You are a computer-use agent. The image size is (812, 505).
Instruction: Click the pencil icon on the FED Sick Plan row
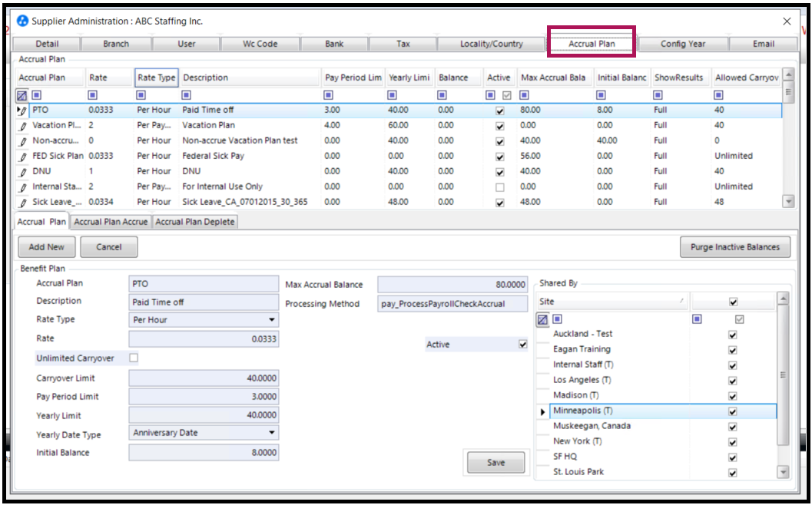pyautogui.click(x=23, y=156)
